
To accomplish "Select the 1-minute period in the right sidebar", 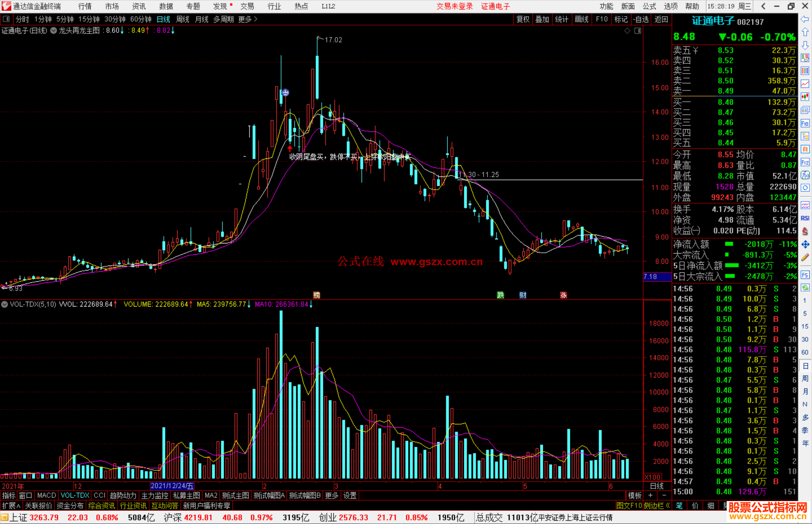I will pos(805,301).
